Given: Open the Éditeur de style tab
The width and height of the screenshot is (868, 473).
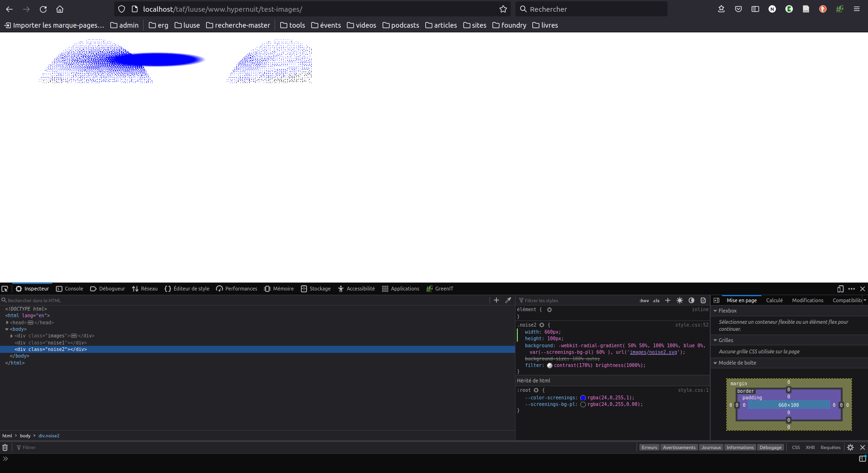Looking at the screenshot, I should 187,289.
